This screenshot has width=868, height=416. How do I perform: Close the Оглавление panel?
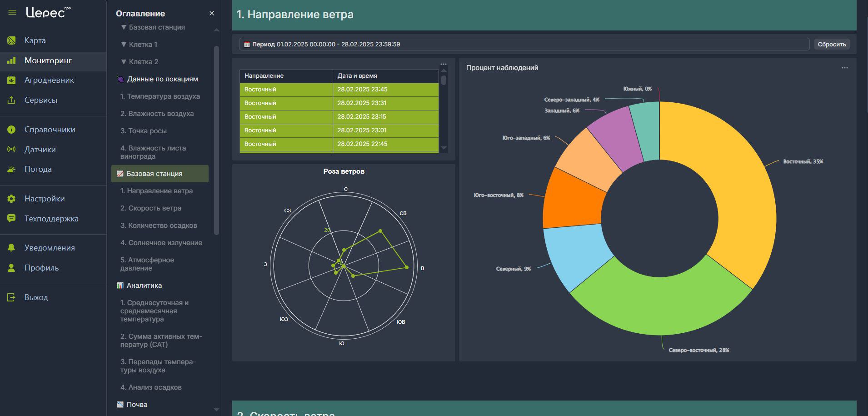coord(211,14)
